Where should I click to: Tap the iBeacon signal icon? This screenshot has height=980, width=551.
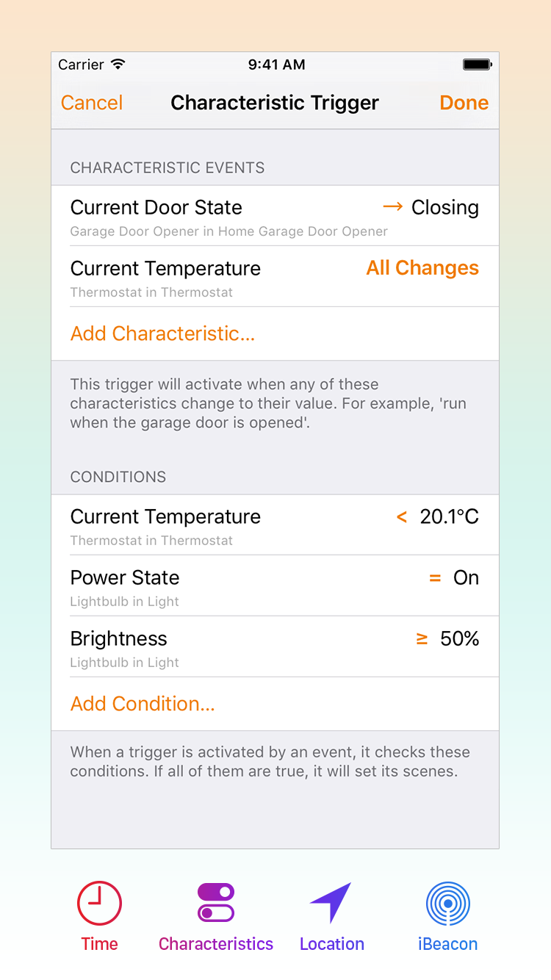tap(447, 903)
